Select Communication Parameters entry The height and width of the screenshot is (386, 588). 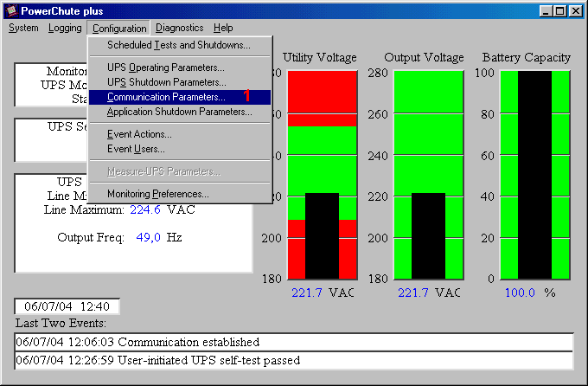click(180, 97)
